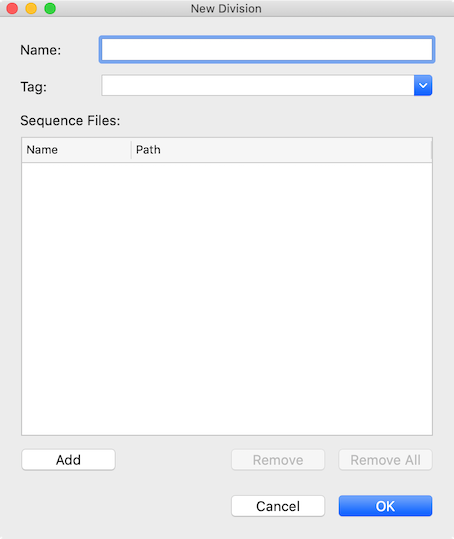This screenshot has height=539, width=454.
Task: Click the empty Sequence Files list area
Action: pos(227,298)
